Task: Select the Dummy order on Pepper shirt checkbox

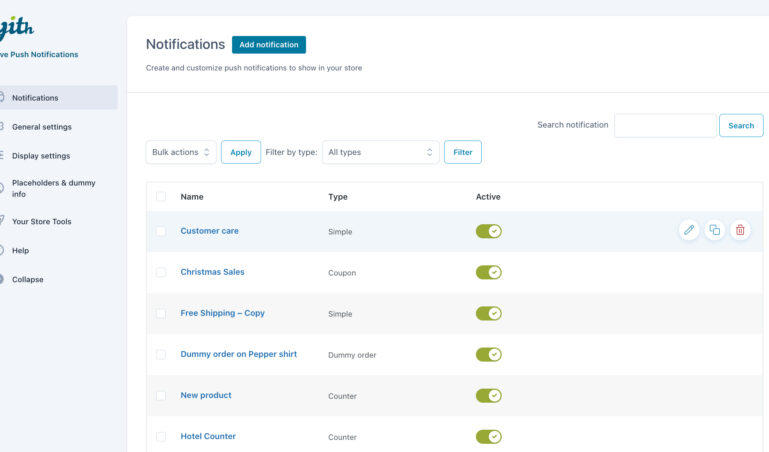Action: (x=161, y=354)
